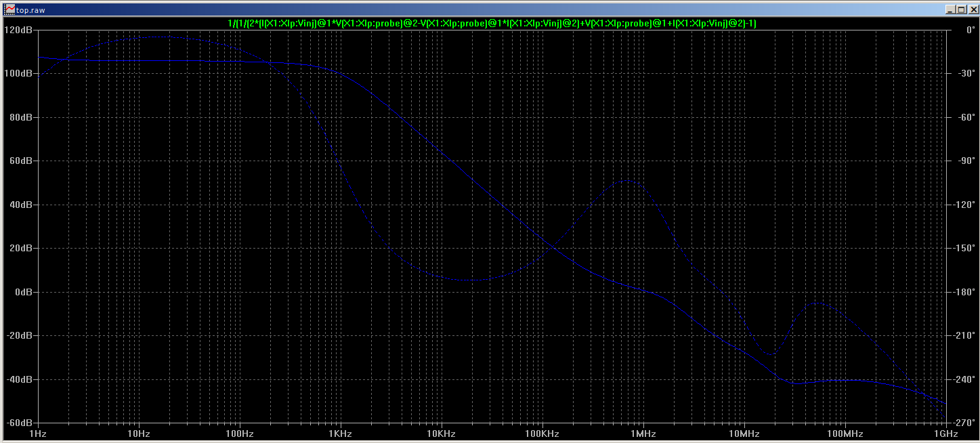Click the 10MHz frequency axis label

click(x=744, y=434)
